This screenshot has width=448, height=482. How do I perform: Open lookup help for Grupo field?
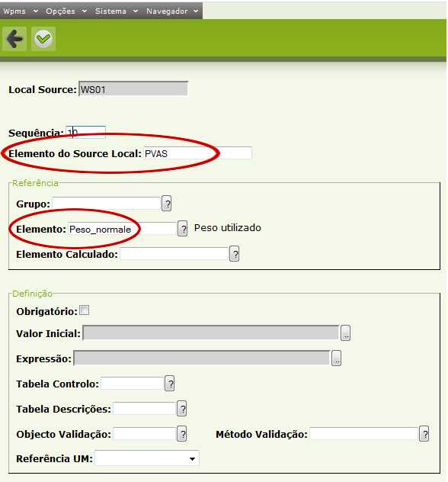(x=167, y=204)
